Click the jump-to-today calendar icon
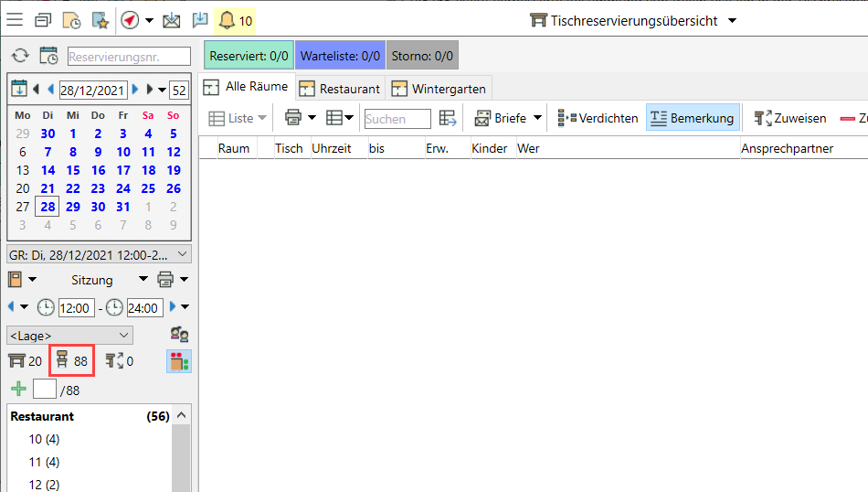868x492 pixels. [x=18, y=89]
